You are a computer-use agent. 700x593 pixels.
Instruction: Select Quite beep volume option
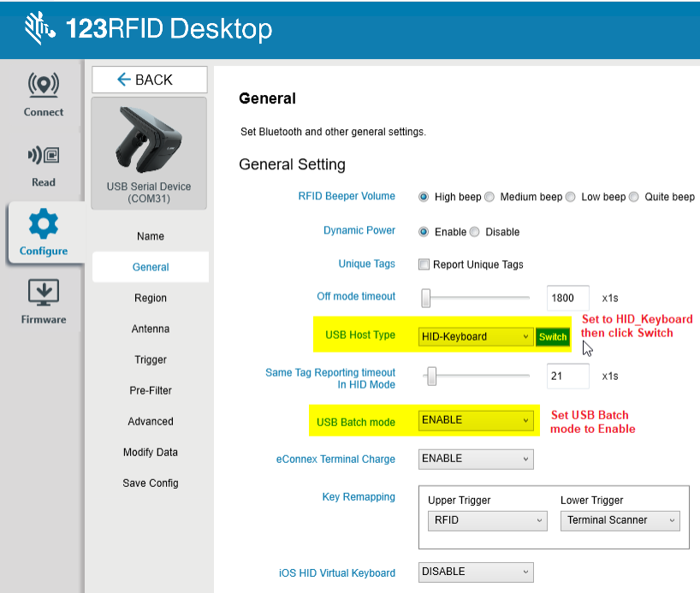[x=634, y=197]
